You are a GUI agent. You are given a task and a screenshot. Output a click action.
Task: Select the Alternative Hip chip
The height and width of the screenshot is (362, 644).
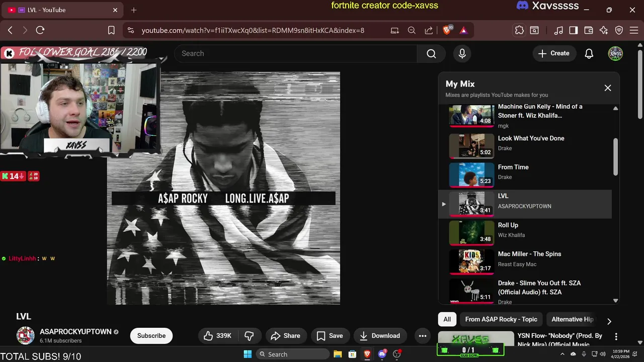(x=573, y=319)
